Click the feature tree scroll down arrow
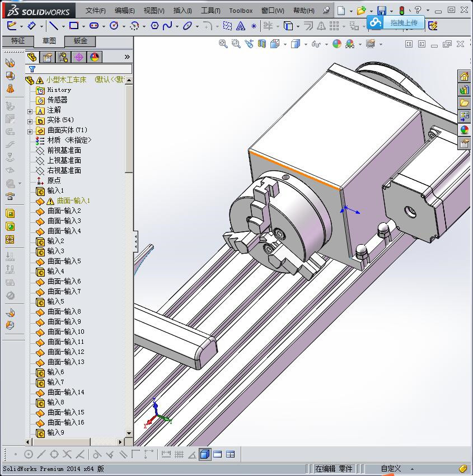The image size is (473, 476). click(x=129, y=433)
